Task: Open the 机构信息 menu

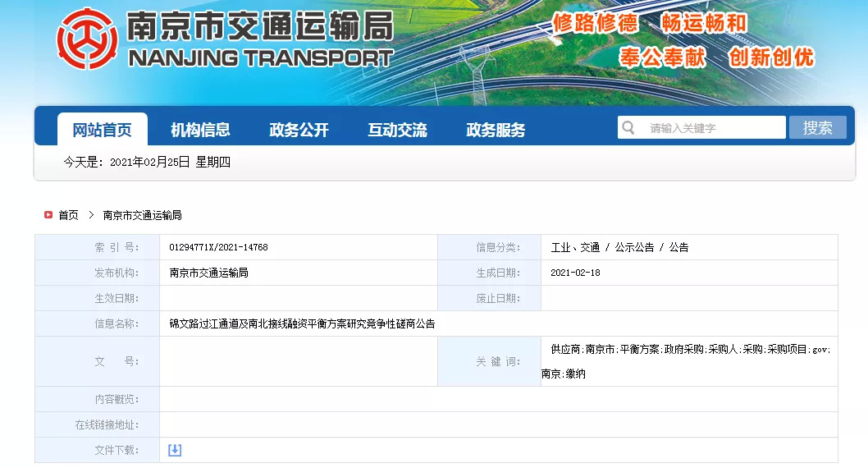Action: point(200,130)
